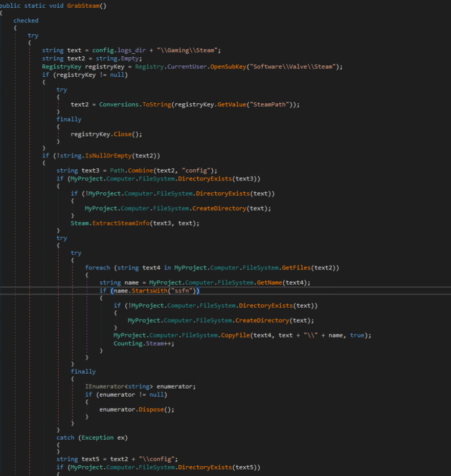Click the GetName method call
This screenshot has width=451, height=476.
click(269, 282)
